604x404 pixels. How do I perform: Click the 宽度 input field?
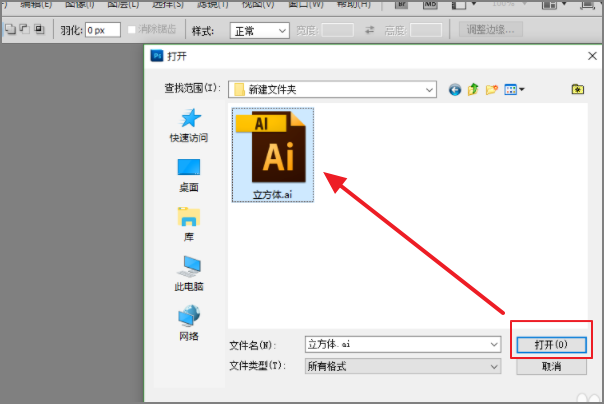click(337, 30)
